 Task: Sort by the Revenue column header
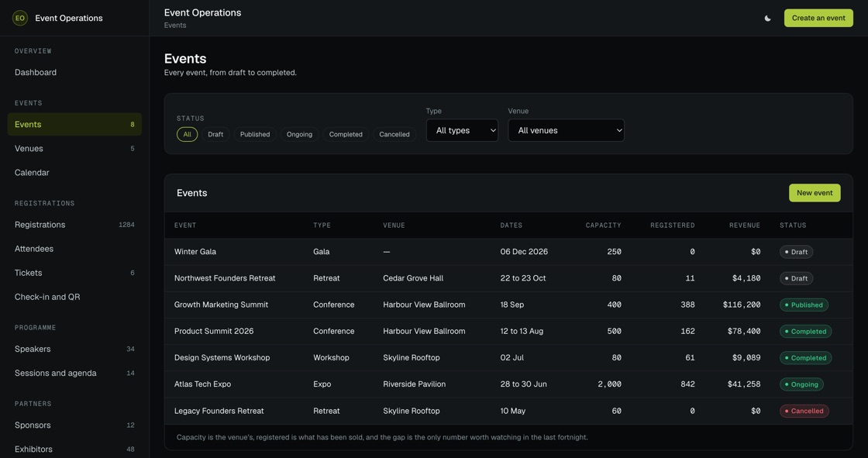click(744, 226)
